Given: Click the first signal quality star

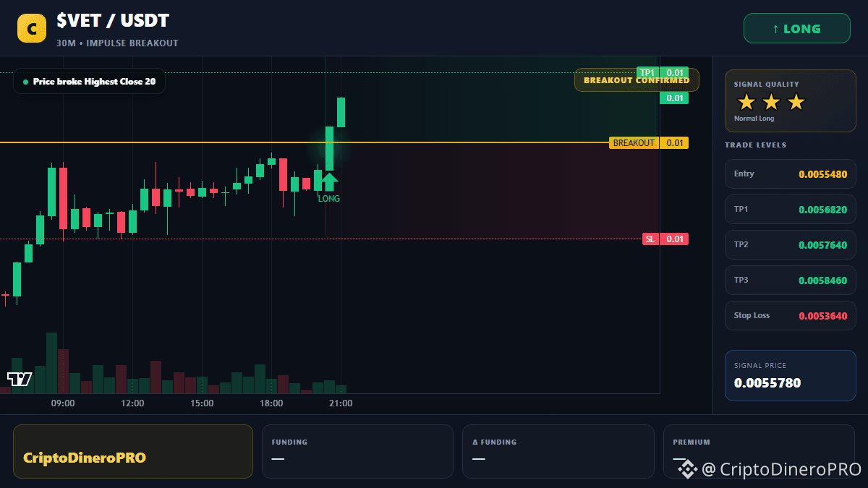Looking at the screenshot, I should [746, 102].
